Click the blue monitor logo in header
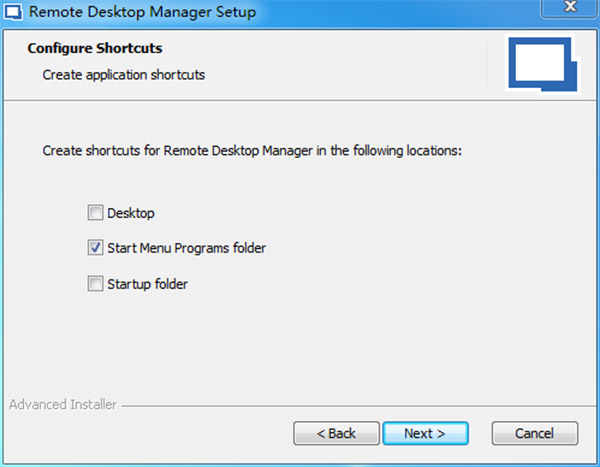The width and height of the screenshot is (600, 467). point(538,65)
